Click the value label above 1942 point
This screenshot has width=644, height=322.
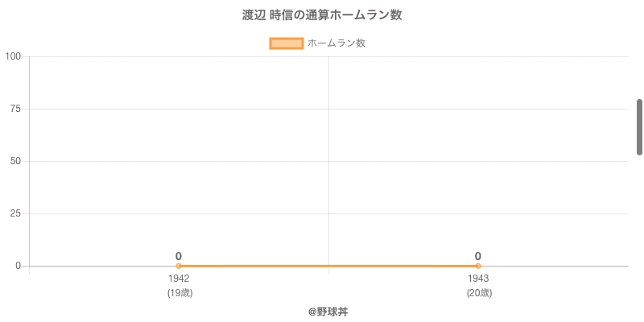pos(179,256)
